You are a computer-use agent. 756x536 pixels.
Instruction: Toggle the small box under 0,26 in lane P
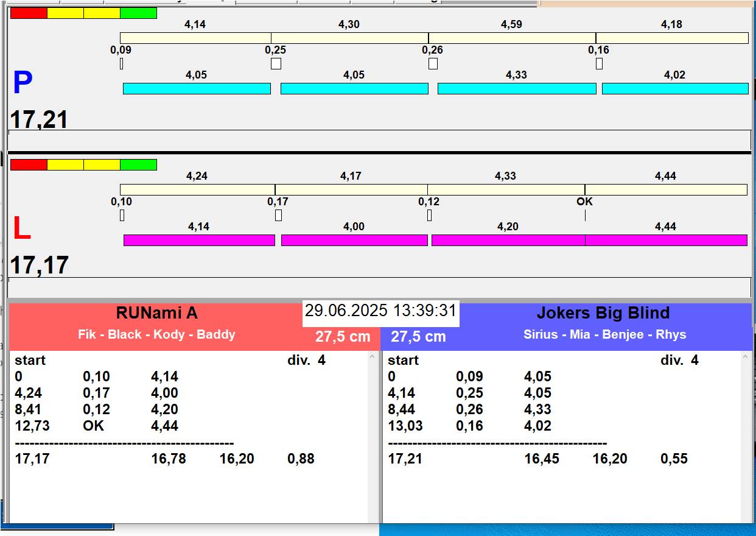tap(433, 63)
